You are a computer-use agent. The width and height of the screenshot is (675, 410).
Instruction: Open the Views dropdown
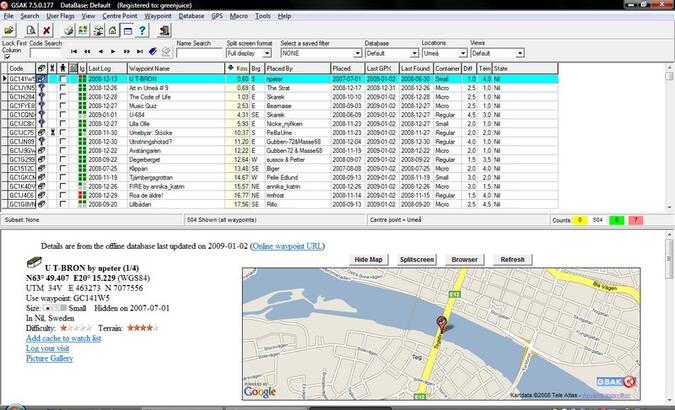coord(520,53)
